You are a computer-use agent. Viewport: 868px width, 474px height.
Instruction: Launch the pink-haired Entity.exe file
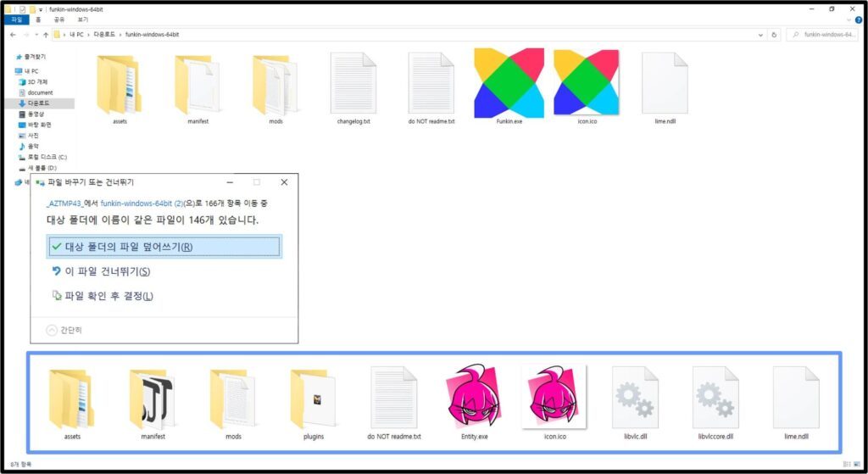coord(475,401)
